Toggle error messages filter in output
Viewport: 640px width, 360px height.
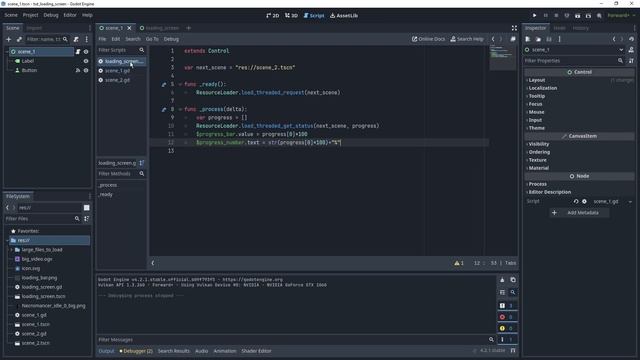(x=506, y=317)
